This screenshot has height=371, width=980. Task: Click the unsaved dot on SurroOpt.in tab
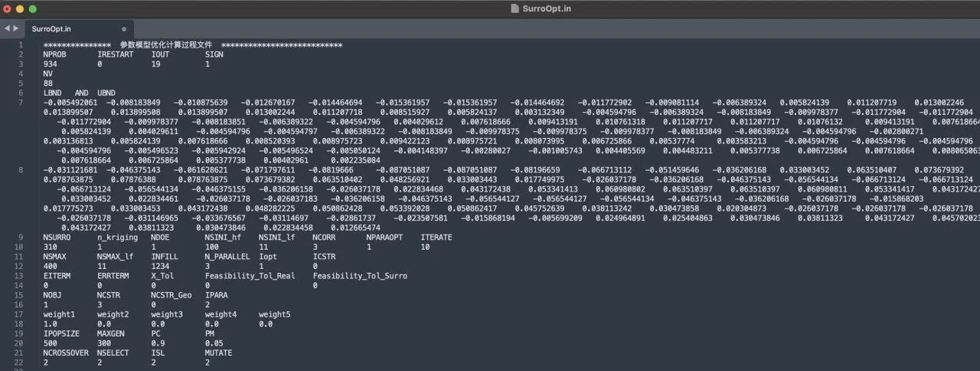(124, 29)
